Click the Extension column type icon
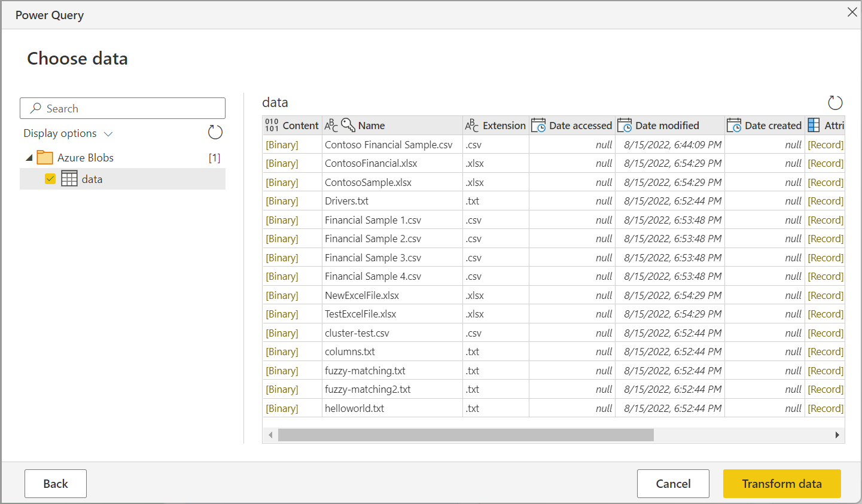Image resolution: width=862 pixels, height=504 pixels. pyautogui.click(x=472, y=126)
